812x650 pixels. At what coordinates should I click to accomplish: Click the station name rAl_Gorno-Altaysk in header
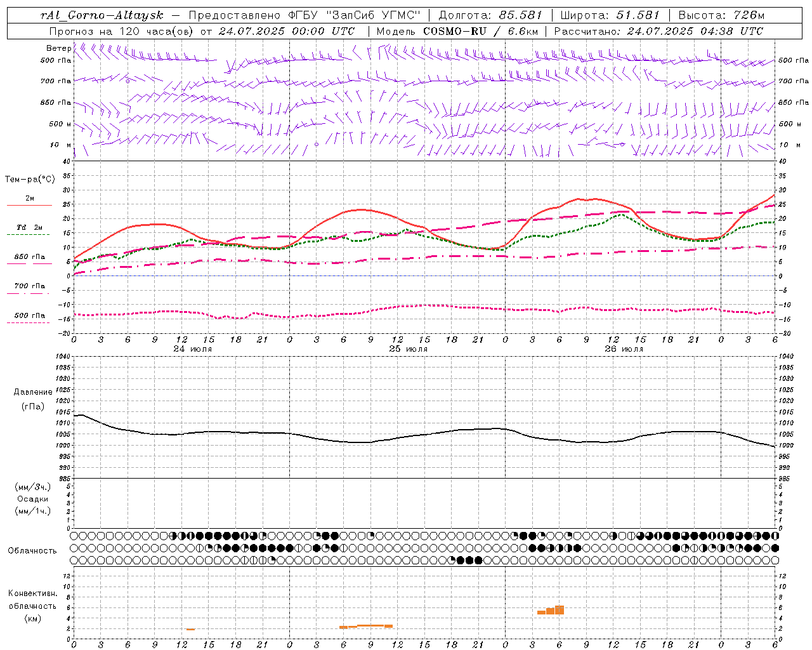pyautogui.click(x=101, y=15)
